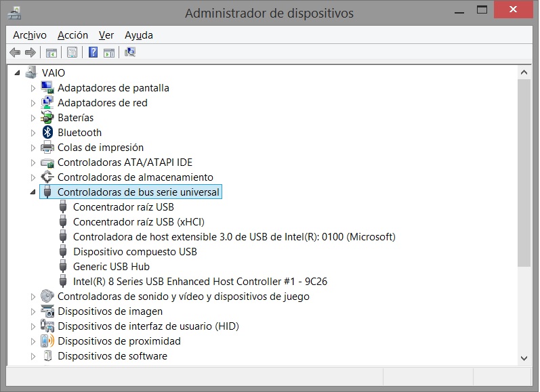Select the Bluetooth label text

(x=79, y=133)
